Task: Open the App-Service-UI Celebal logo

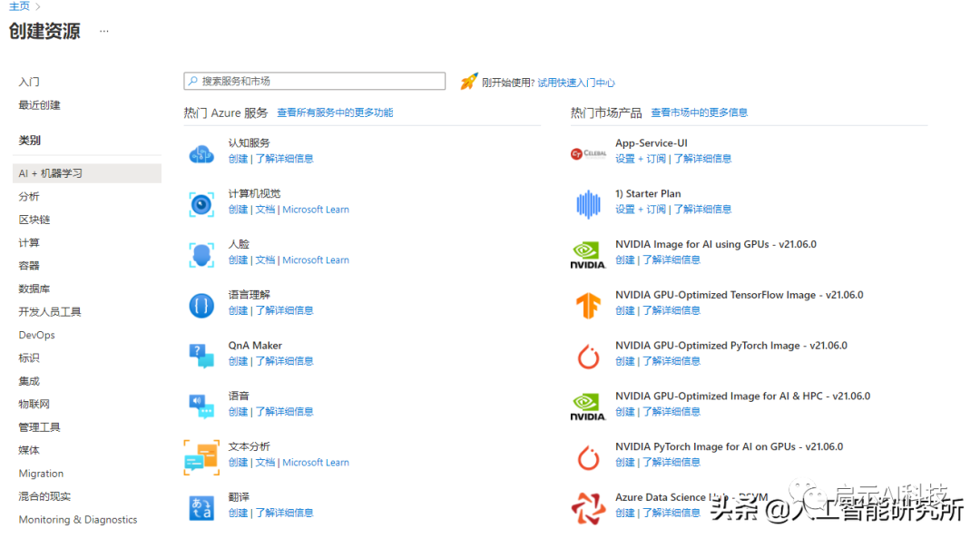Action: pyautogui.click(x=588, y=153)
